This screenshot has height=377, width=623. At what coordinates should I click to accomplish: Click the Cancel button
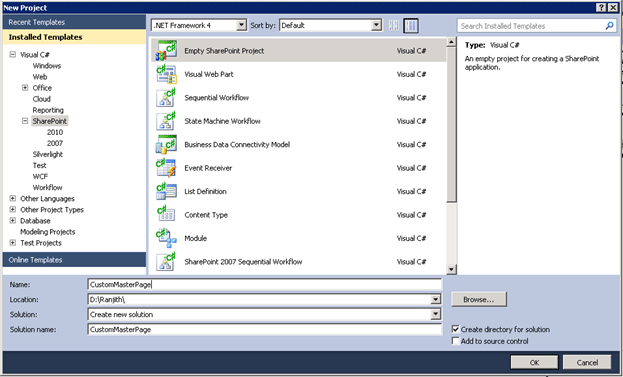587,362
